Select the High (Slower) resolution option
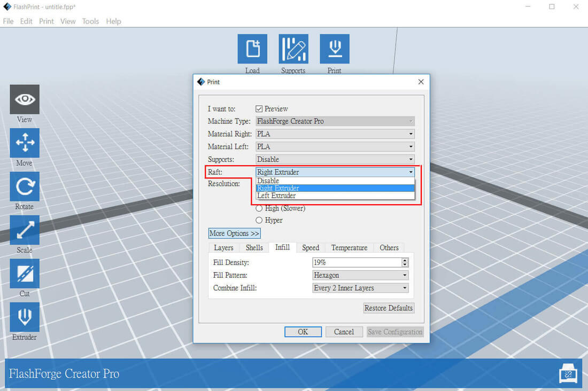588x391 pixels. click(259, 208)
